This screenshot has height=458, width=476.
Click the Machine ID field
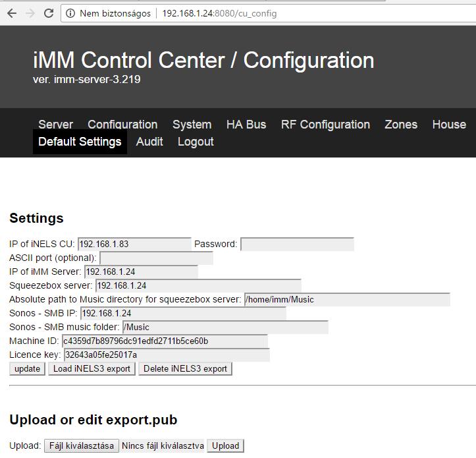click(165, 341)
